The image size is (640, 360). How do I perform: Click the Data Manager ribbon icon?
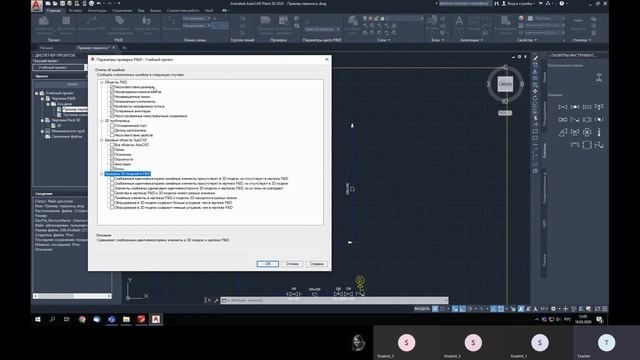[66, 21]
